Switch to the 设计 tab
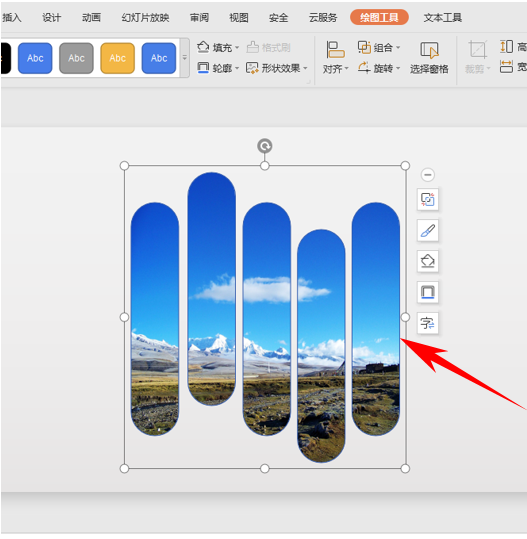This screenshot has height=539, width=527. [52, 17]
